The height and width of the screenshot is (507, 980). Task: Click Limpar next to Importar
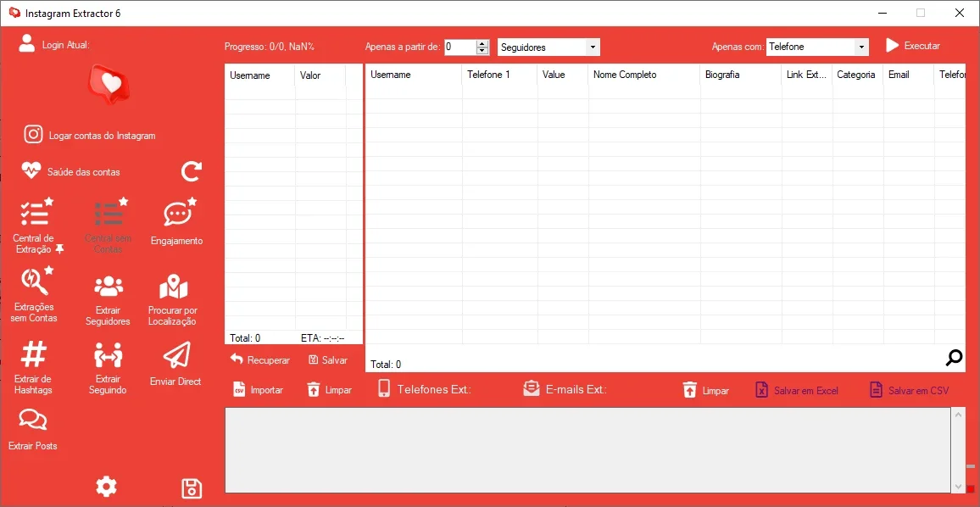click(x=330, y=389)
